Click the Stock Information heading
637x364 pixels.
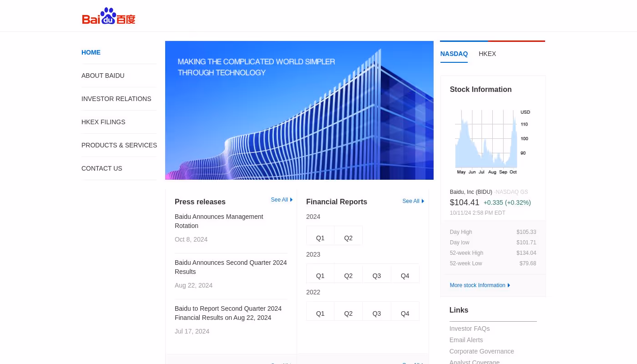tap(480, 90)
